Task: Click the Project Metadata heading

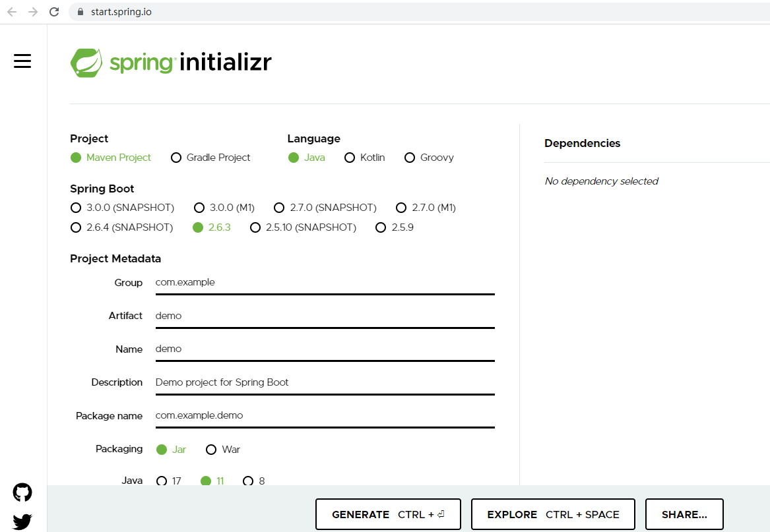Action: (x=115, y=258)
